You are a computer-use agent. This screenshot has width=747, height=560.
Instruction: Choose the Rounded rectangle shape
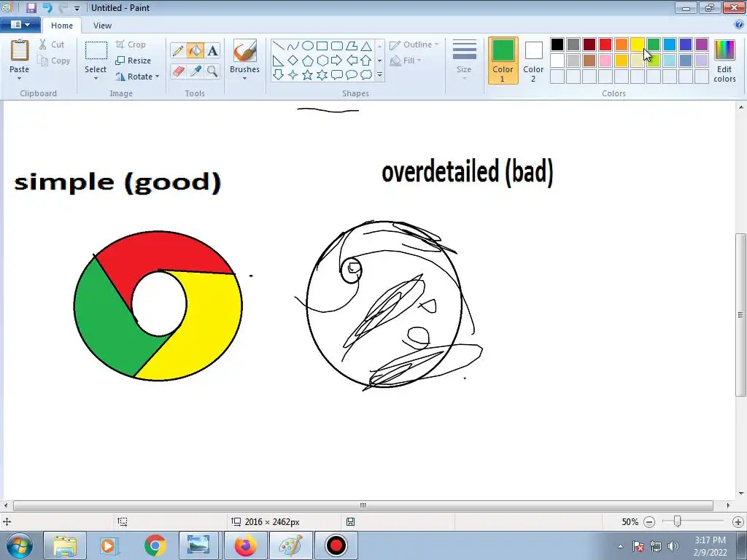(337, 46)
